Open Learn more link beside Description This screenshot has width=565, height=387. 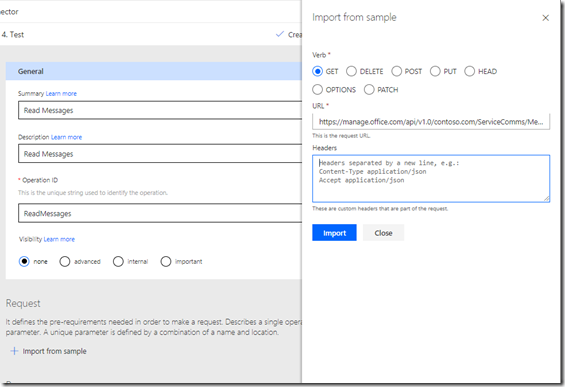click(66, 137)
